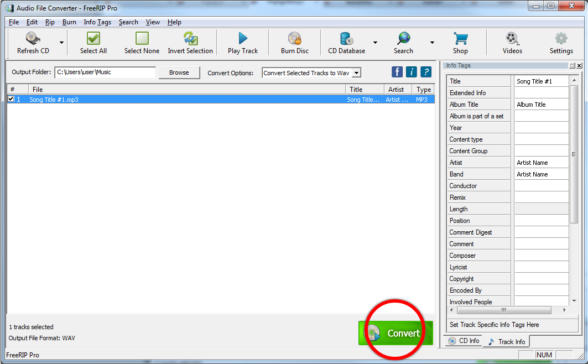The height and width of the screenshot is (364, 588).
Task: Open the Shop cart icon
Action: point(460,38)
